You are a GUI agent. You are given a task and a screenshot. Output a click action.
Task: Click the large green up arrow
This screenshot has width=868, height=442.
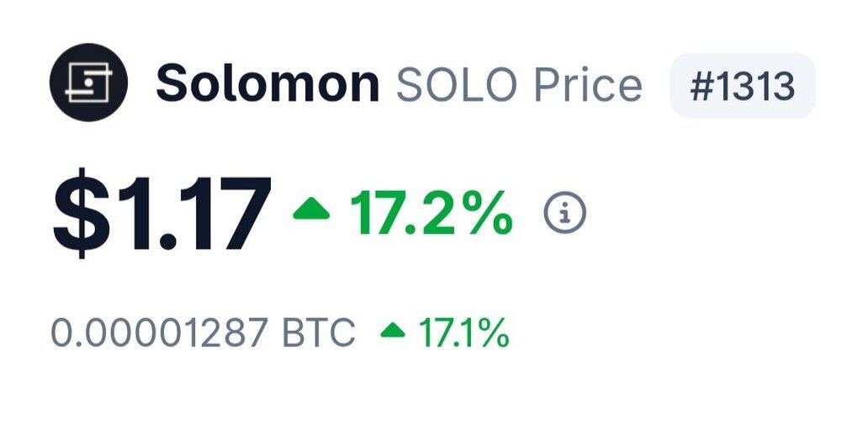pos(311,211)
